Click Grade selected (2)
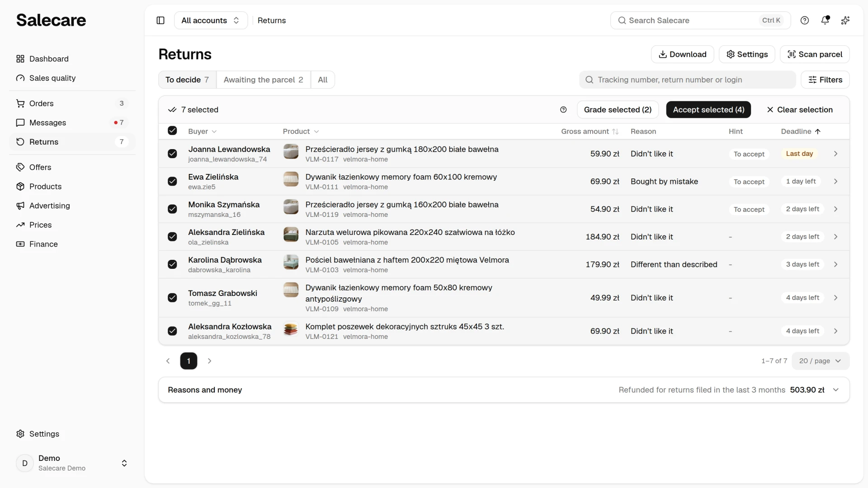This screenshot has width=868, height=488. point(618,110)
